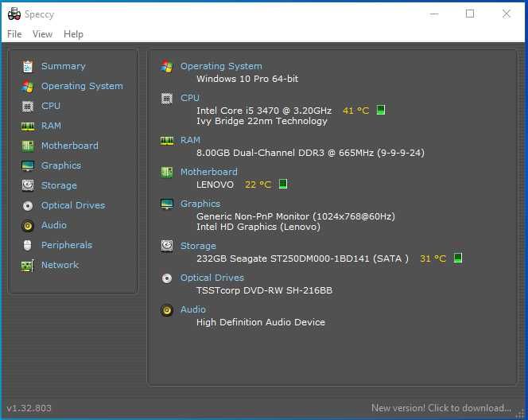Click the Graphics monitor icon in sidebar
Screen dimensions: 528x420
point(28,165)
